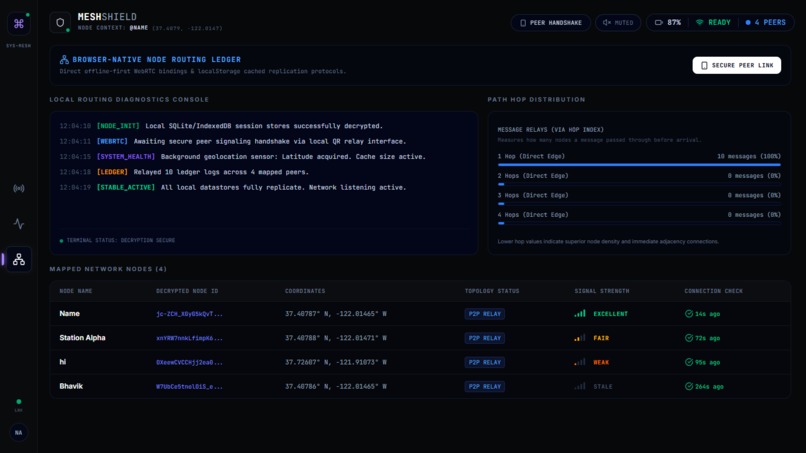Screen dimensions: 806x453
Task: Click the node ID starting W7UbCe
Action: click(x=189, y=386)
